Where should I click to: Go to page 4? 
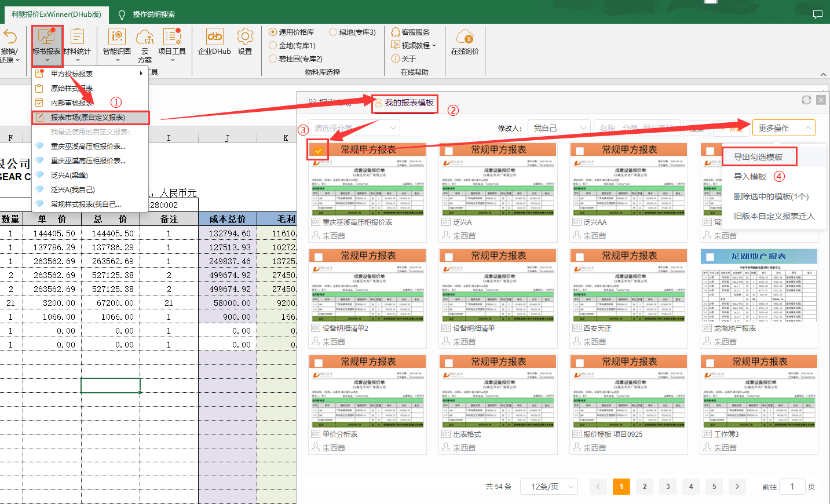691,487
